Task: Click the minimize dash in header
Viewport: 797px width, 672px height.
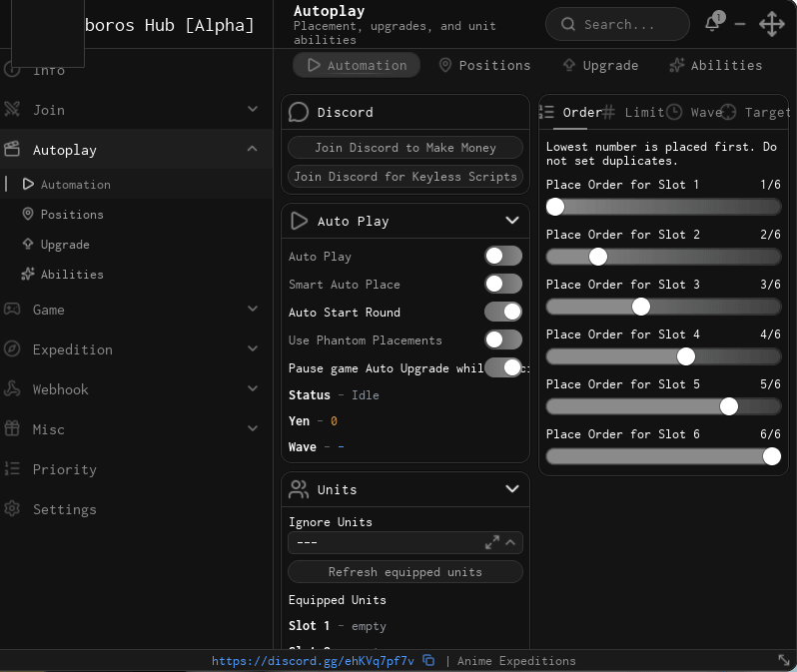Action: coord(740,24)
